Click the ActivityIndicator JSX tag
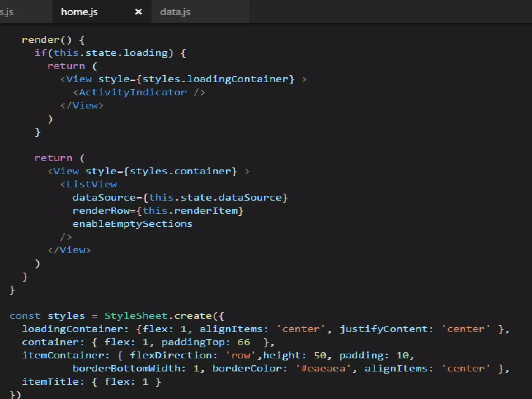The height and width of the screenshot is (399, 532). (132, 92)
